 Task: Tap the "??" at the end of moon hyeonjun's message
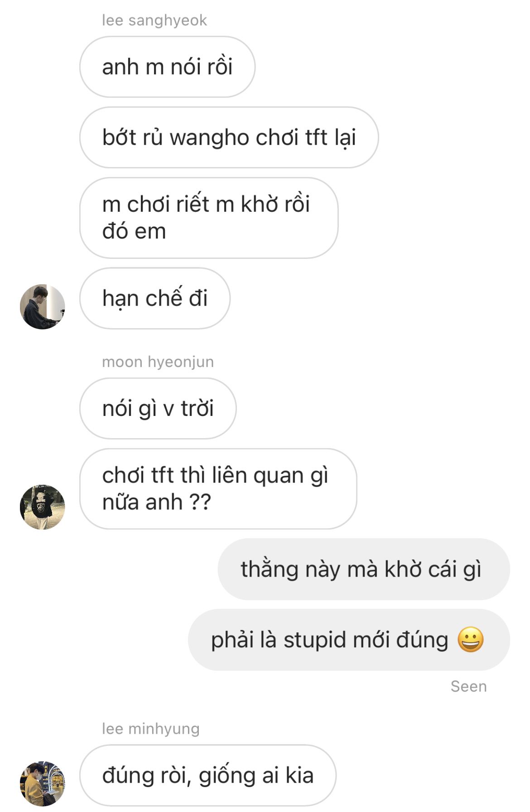(200, 502)
